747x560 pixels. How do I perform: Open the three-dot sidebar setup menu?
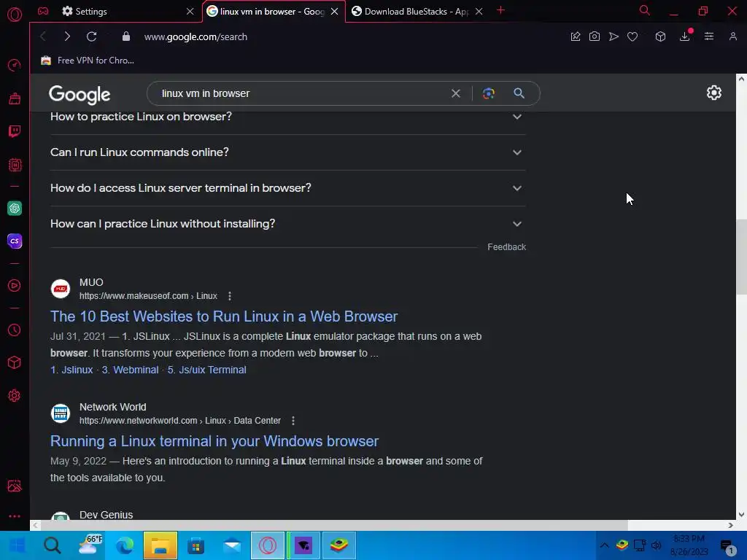15,516
